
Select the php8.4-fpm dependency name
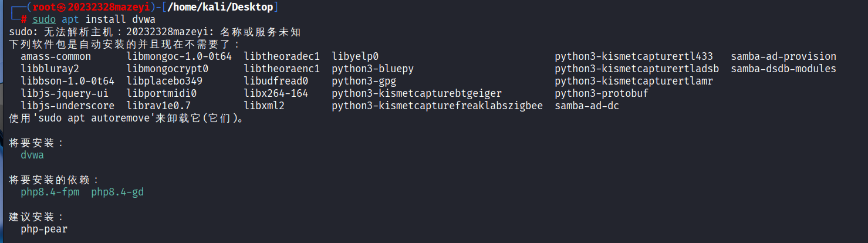[50, 192]
